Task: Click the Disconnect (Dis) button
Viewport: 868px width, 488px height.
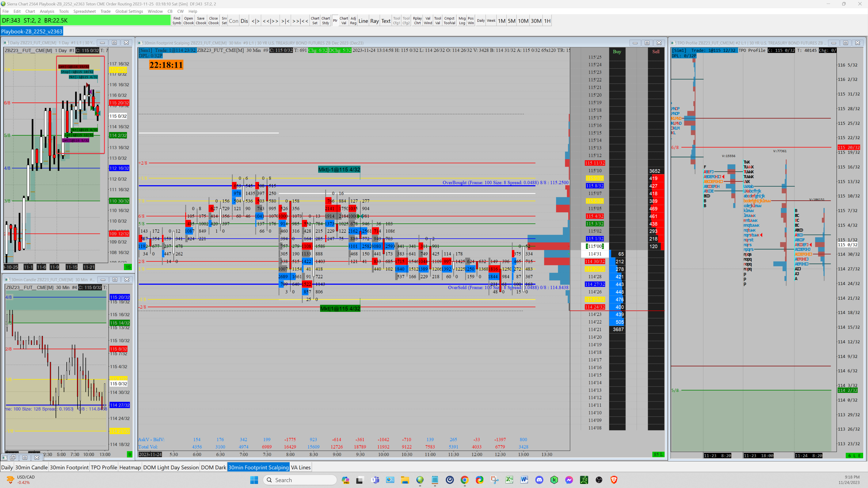Action: (244, 21)
